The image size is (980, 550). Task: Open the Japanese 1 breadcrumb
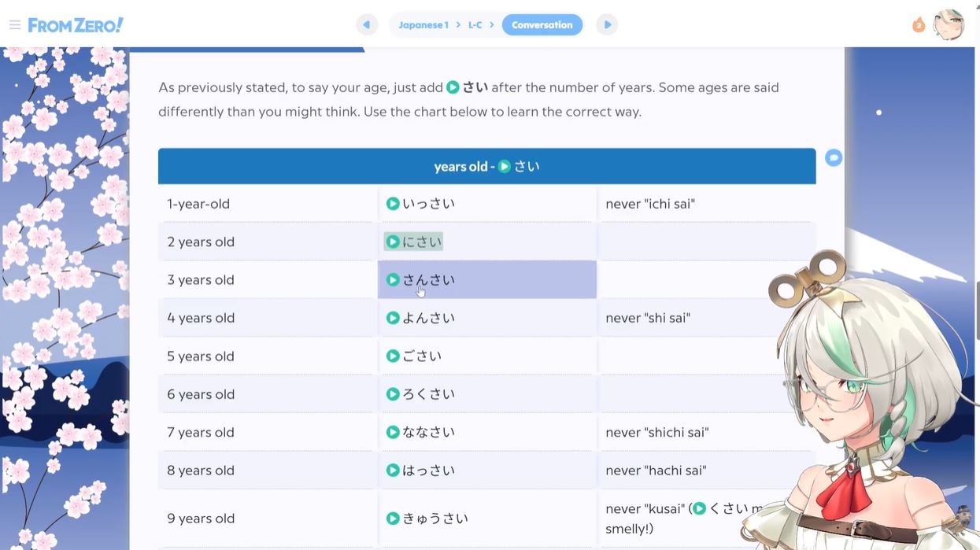point(423,25)
